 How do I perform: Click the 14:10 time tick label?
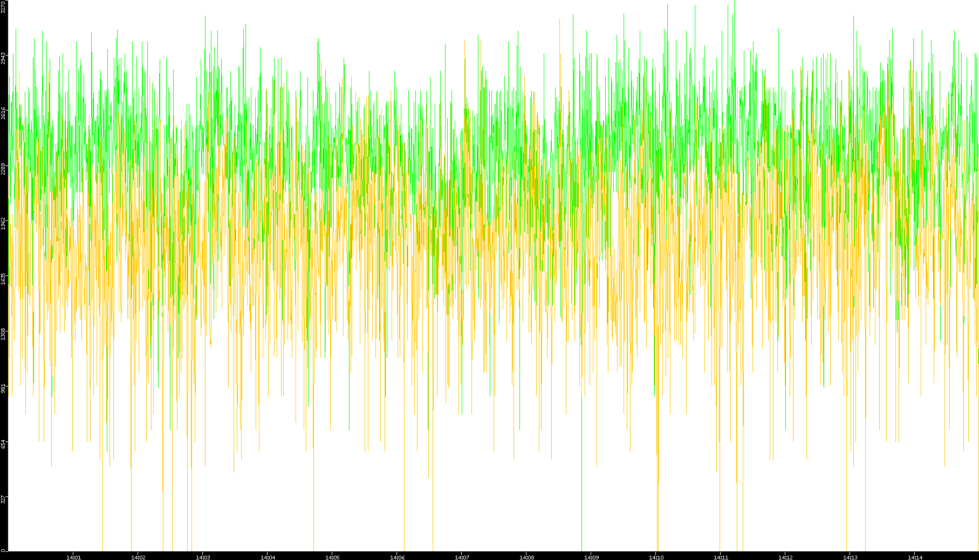[656, 557]
